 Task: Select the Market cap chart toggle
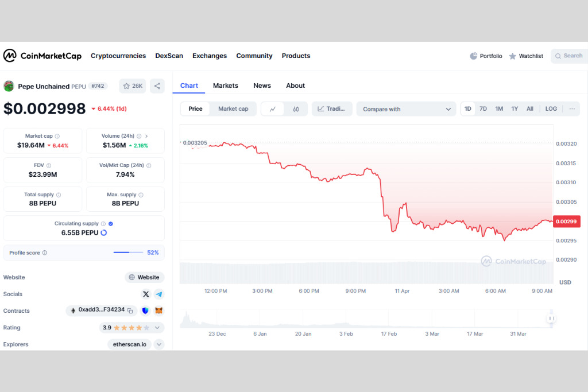(x=233, y=108)
